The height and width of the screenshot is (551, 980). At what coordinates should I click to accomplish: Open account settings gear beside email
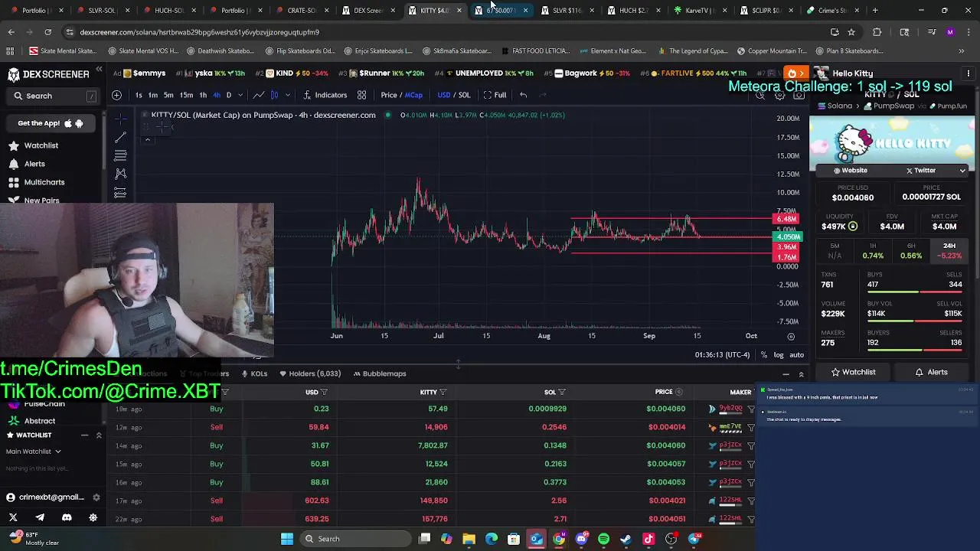click(x=96, y=497)
